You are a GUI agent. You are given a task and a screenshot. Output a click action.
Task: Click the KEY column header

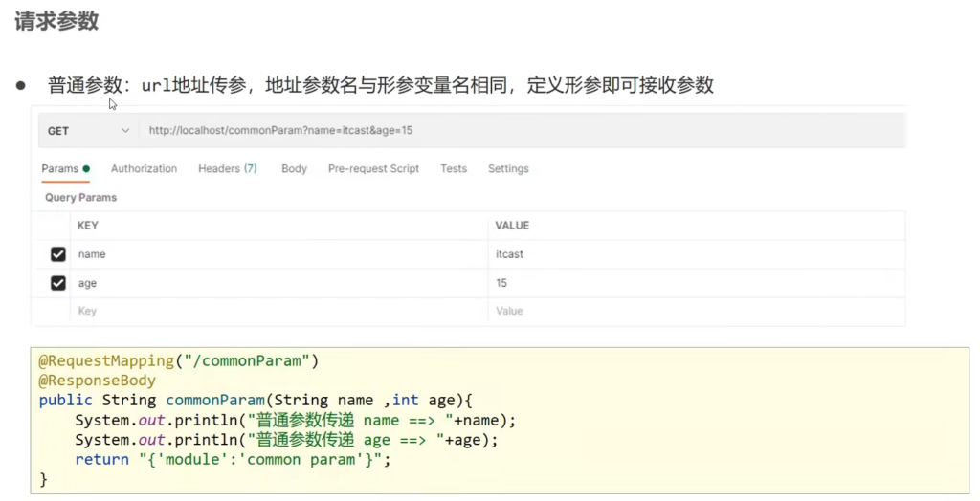(x=88, y=226)
